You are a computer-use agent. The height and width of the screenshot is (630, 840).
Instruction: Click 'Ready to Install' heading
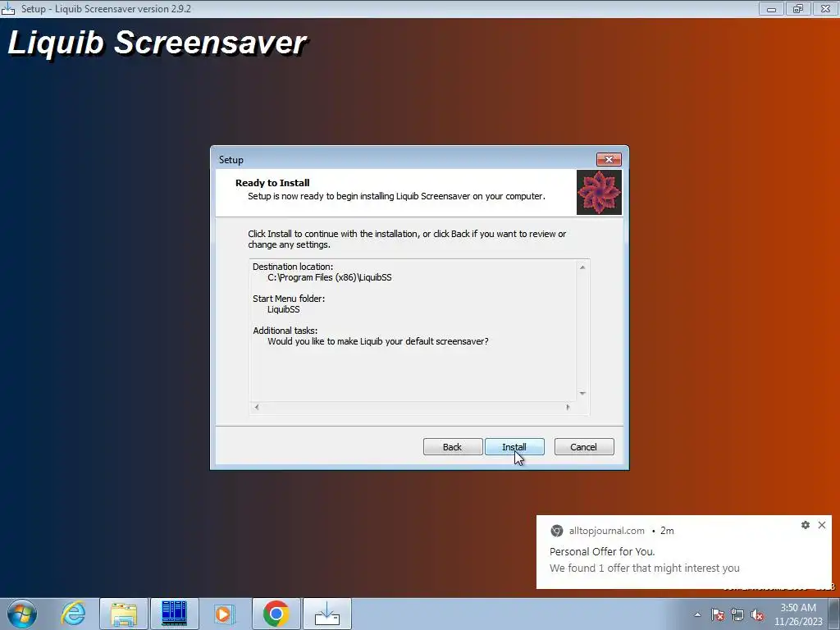click(x=272, y=183)
